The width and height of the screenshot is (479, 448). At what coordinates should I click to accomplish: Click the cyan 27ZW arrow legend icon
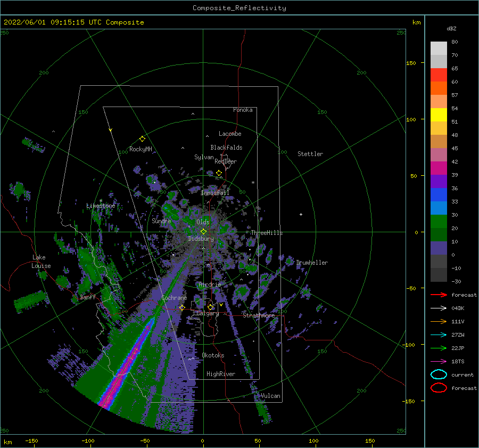click(x=439, y=335)
